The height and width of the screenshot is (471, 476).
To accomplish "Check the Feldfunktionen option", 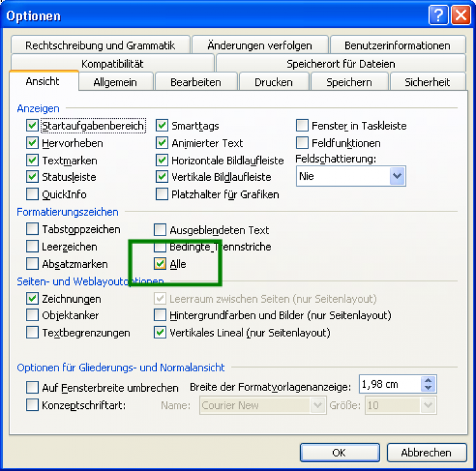I will pos(301,143).
